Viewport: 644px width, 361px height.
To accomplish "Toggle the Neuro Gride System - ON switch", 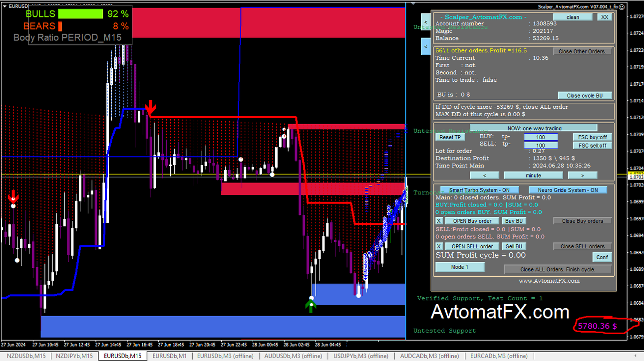I will [568, 190].
